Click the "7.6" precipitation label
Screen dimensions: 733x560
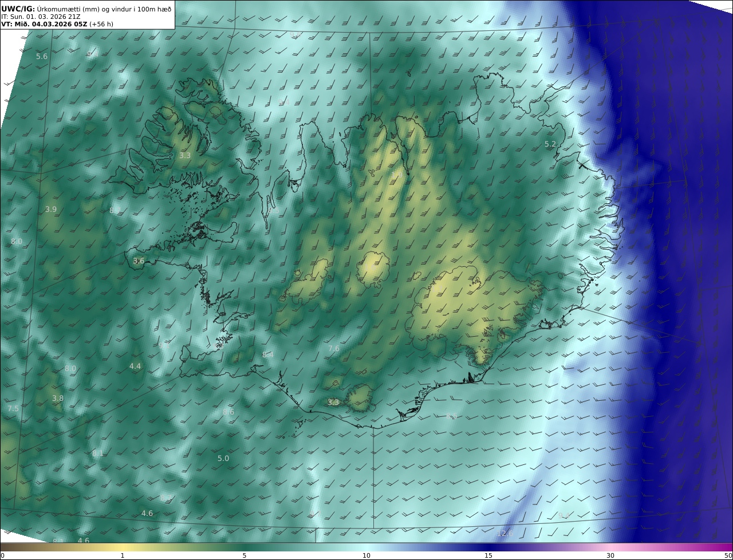pyautogui.click(x=334, y=349)
